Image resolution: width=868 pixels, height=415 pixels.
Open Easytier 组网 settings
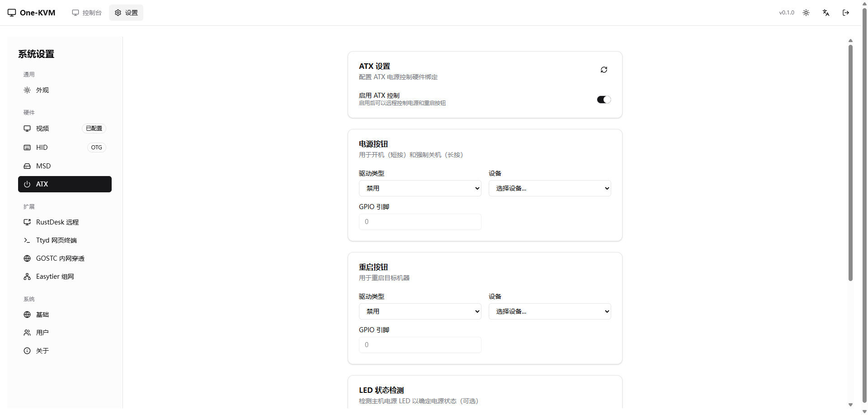tap(55, 277)
